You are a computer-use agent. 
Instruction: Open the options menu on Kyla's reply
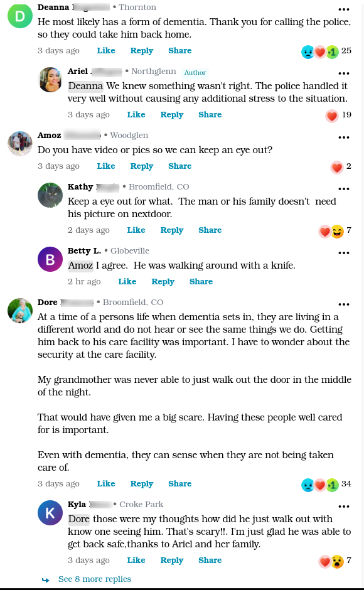point(344,506)
